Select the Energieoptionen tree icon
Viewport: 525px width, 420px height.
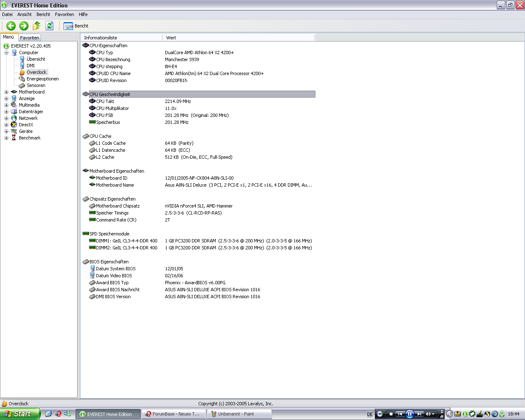(22, 79)
